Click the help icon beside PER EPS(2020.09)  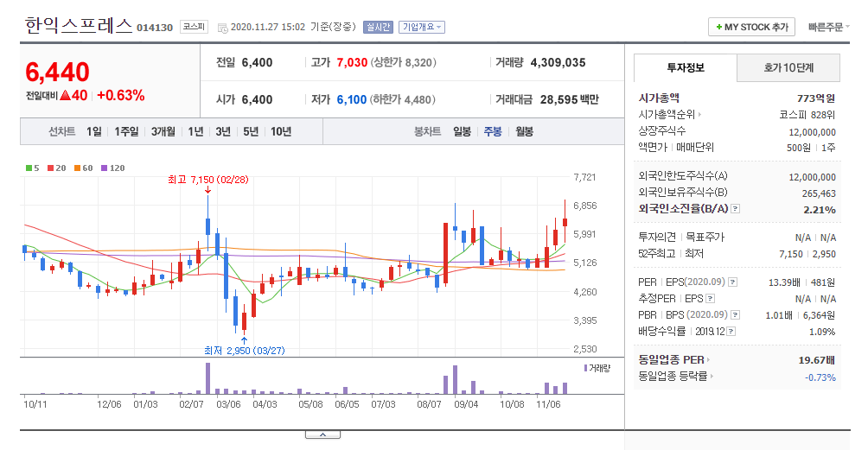[732, 282]
